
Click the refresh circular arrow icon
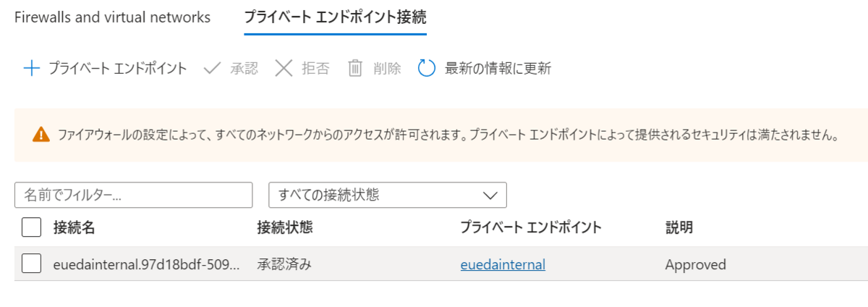427,69
